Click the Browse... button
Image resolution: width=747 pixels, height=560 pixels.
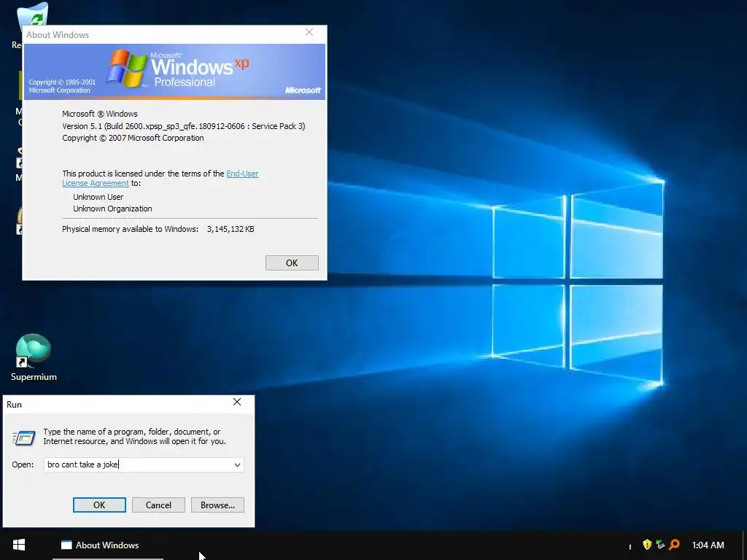[217, 505]
